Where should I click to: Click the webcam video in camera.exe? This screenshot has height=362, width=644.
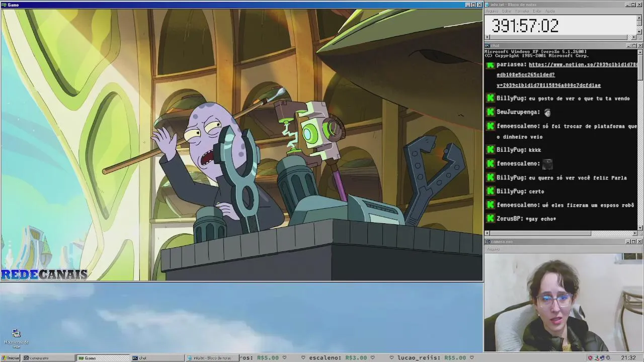563,302
